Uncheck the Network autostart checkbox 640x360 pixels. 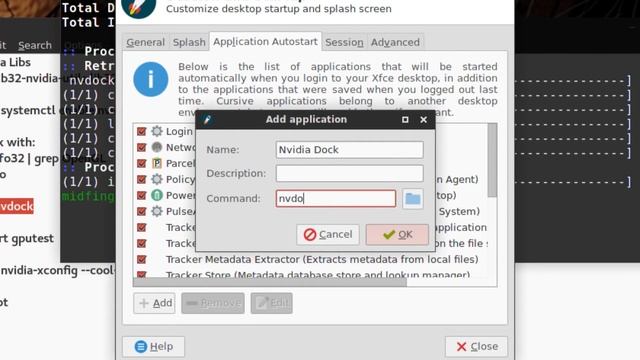[x=142, y=147]
